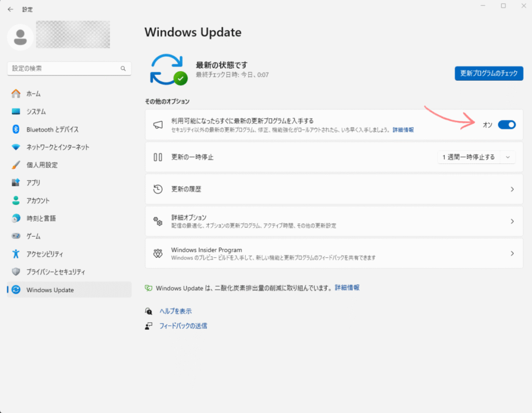Click the personalization paintbrush icon

click(16, 165)
